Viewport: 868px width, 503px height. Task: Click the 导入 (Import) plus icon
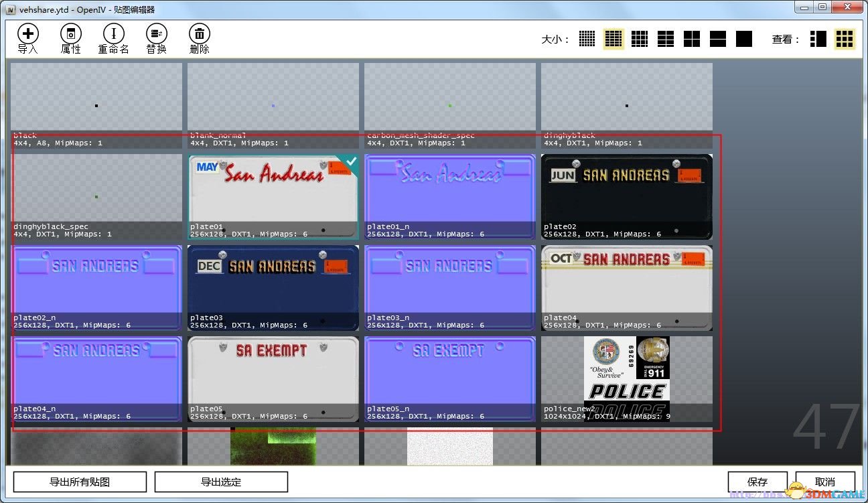click(27, 34)
